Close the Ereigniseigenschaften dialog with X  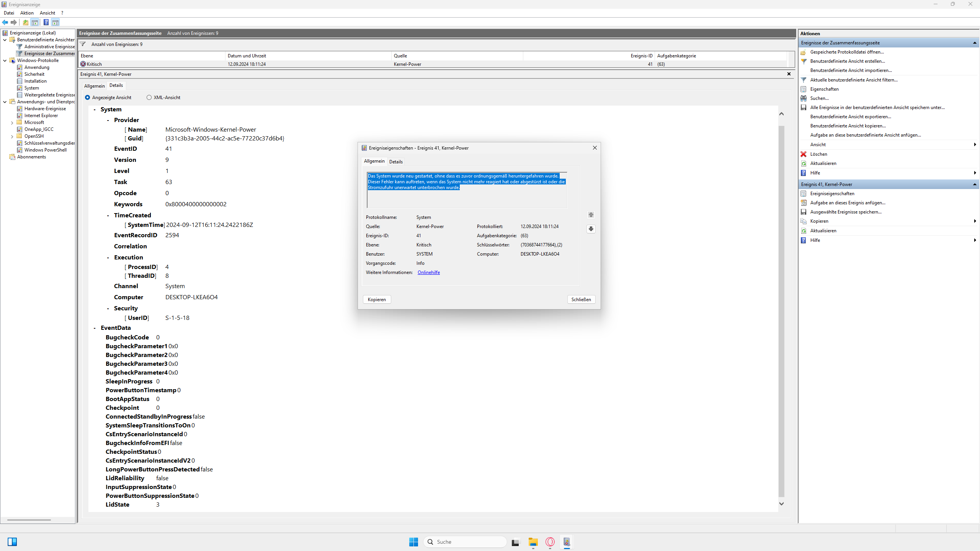tap(595, 148)
